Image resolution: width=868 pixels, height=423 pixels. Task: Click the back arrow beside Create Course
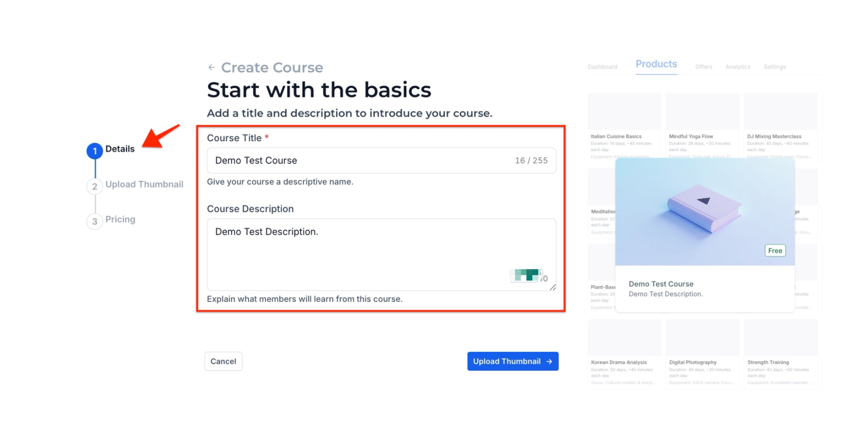211,67
